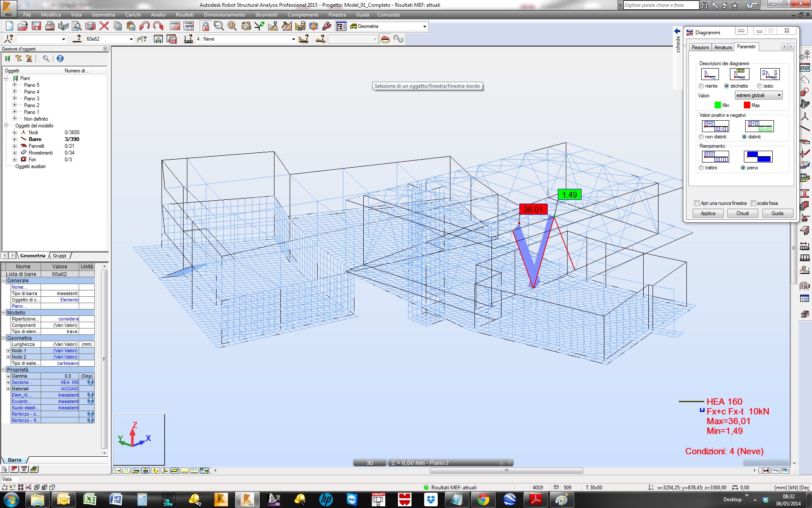
Task: Click the keyword search input field
Action: point(661,5)
